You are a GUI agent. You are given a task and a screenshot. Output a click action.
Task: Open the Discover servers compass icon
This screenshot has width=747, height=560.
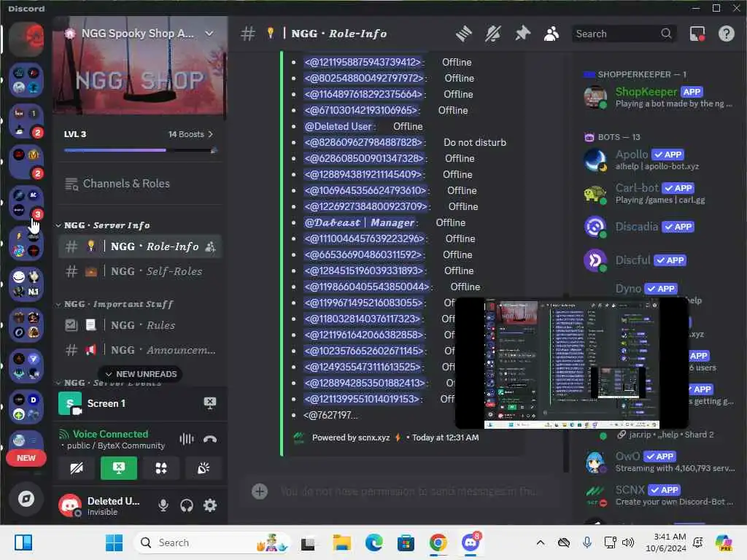click(x=26, y=499)
